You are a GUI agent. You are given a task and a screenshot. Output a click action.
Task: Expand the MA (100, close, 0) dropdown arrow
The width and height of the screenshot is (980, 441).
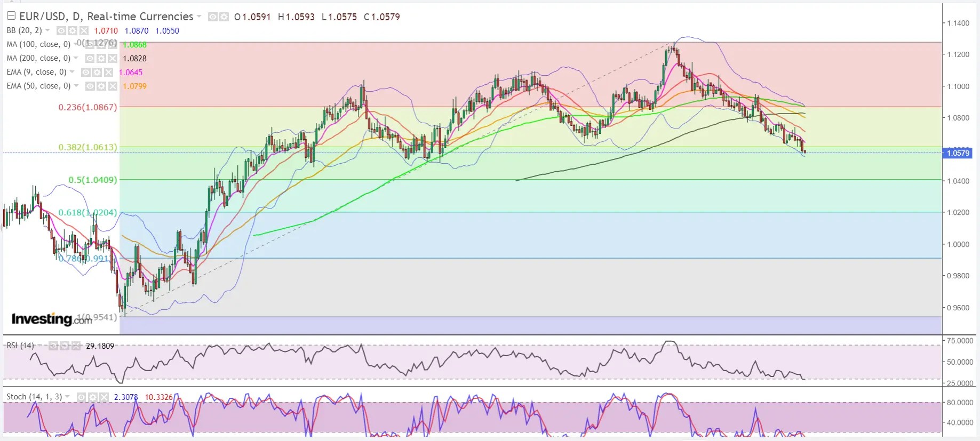coord(76,44)
